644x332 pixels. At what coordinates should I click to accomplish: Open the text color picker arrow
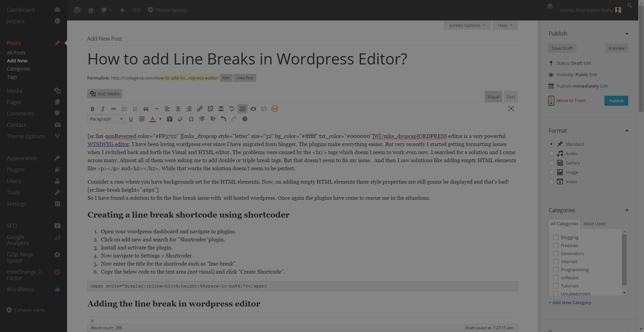(160, 119)
